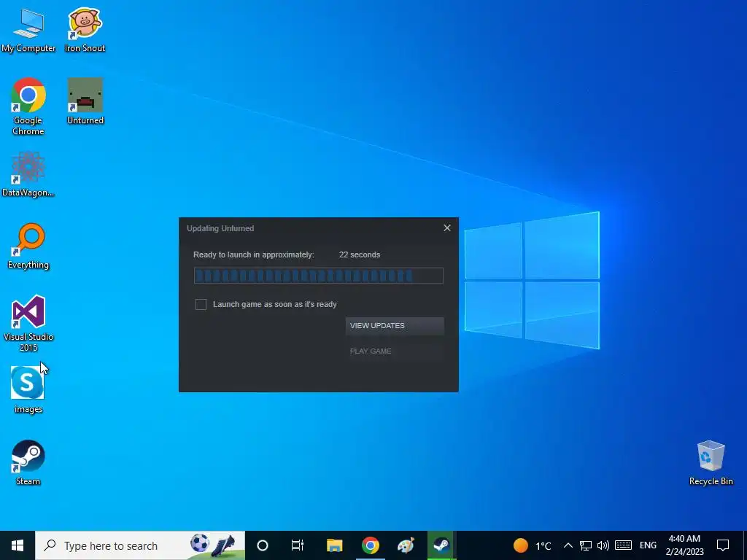Viewport: 747px width, 560px height.
Task: Show hidden system tray icons
Action: (x=568, y=545)
